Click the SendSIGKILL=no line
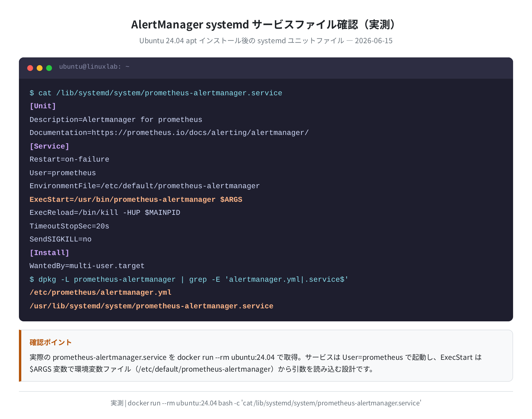The width and height of the screenshot is (532, 419). pos(61,239)
